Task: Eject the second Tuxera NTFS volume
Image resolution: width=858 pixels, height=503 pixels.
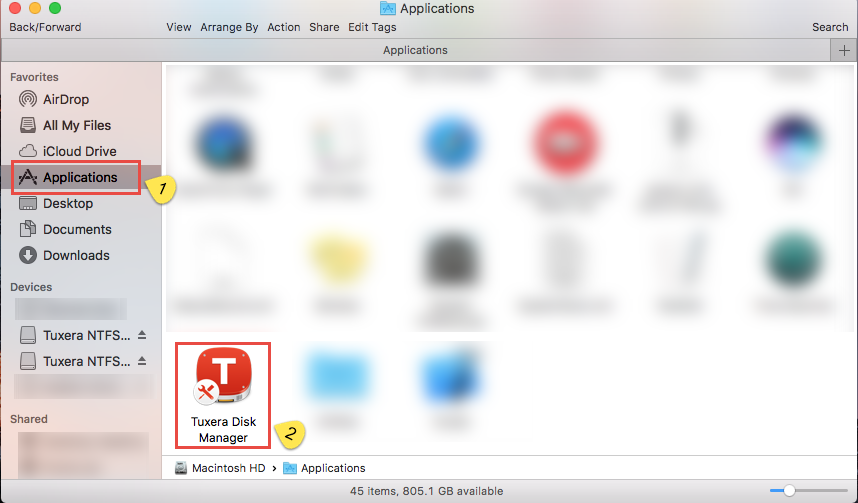Action: click(x=142, y=361)
